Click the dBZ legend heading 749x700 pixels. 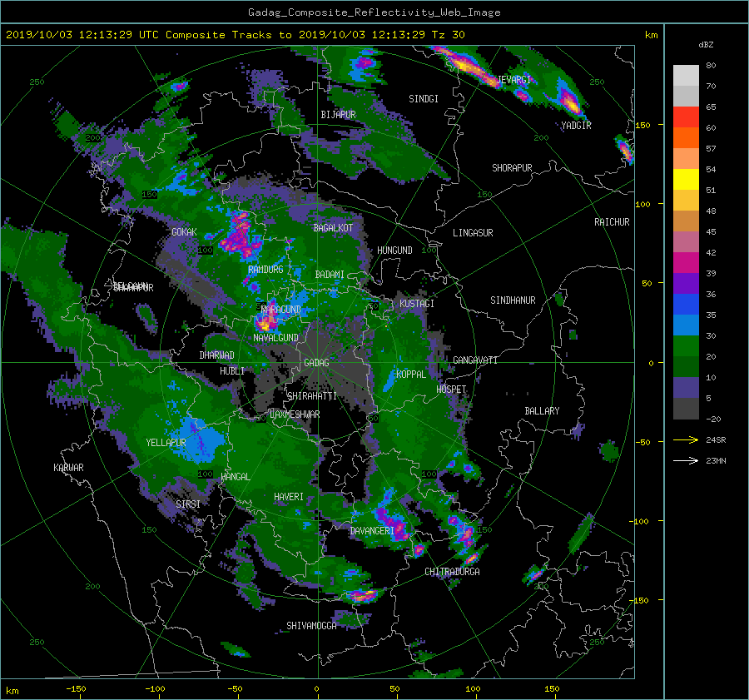coord(706,45)
